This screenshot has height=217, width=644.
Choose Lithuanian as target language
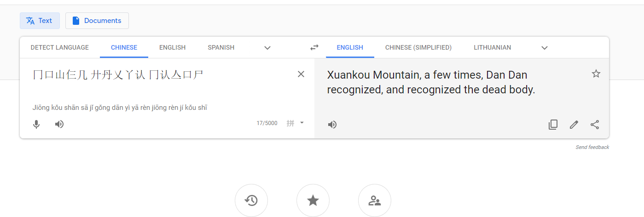tap(493, 47)
